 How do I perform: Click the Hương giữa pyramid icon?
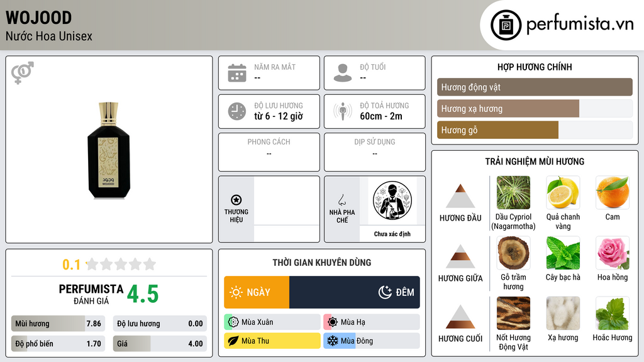[x=460, y=256]
